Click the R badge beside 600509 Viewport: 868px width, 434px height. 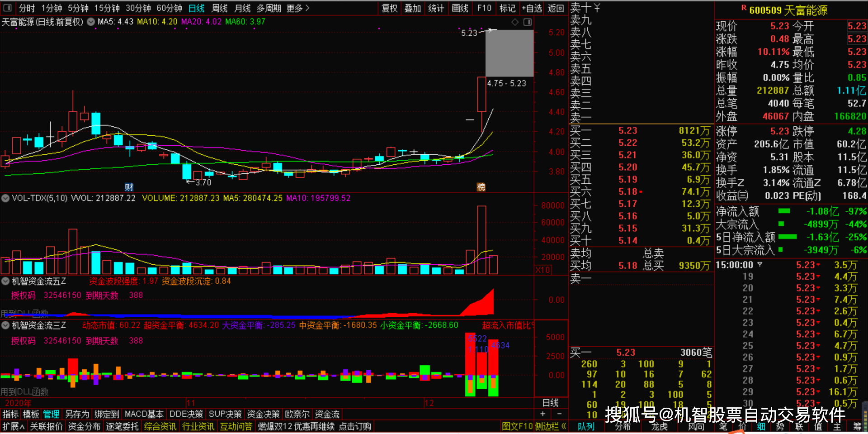[x=744, y=8]
